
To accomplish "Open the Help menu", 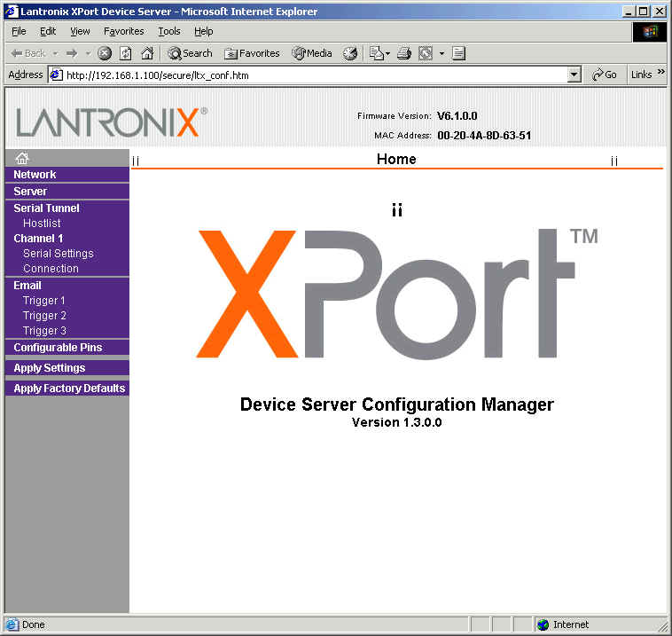I will (203, 31).
